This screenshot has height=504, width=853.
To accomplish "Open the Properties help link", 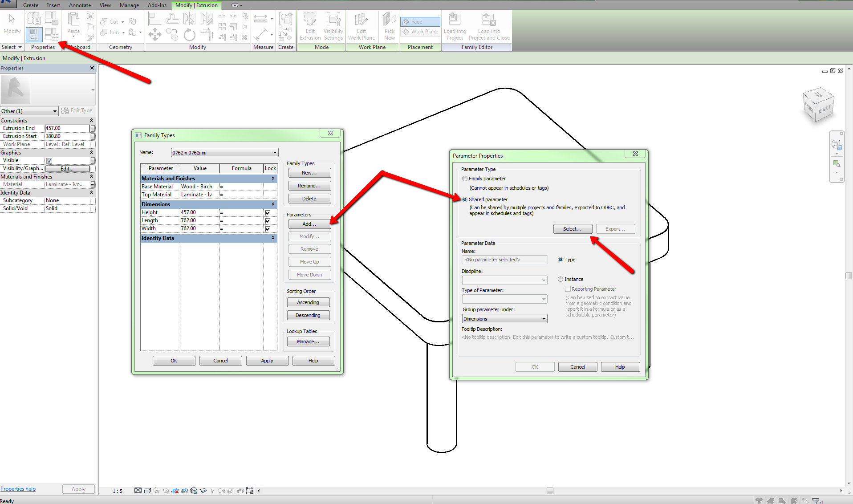I will coord(18,489).
